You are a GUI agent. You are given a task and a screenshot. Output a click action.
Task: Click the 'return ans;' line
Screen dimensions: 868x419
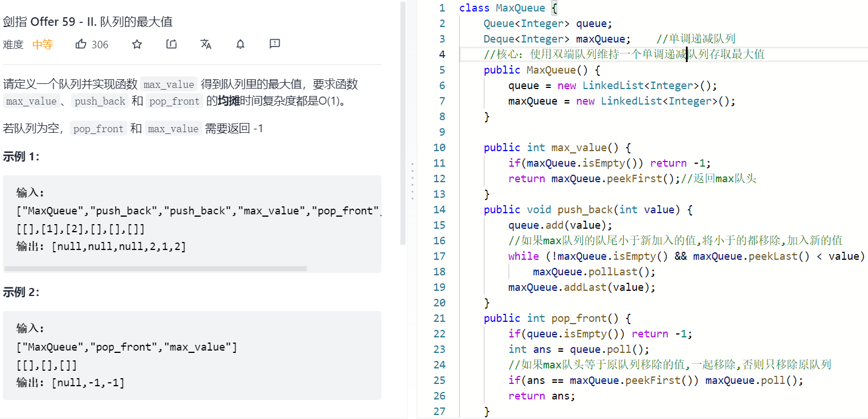tap(542, 396)
